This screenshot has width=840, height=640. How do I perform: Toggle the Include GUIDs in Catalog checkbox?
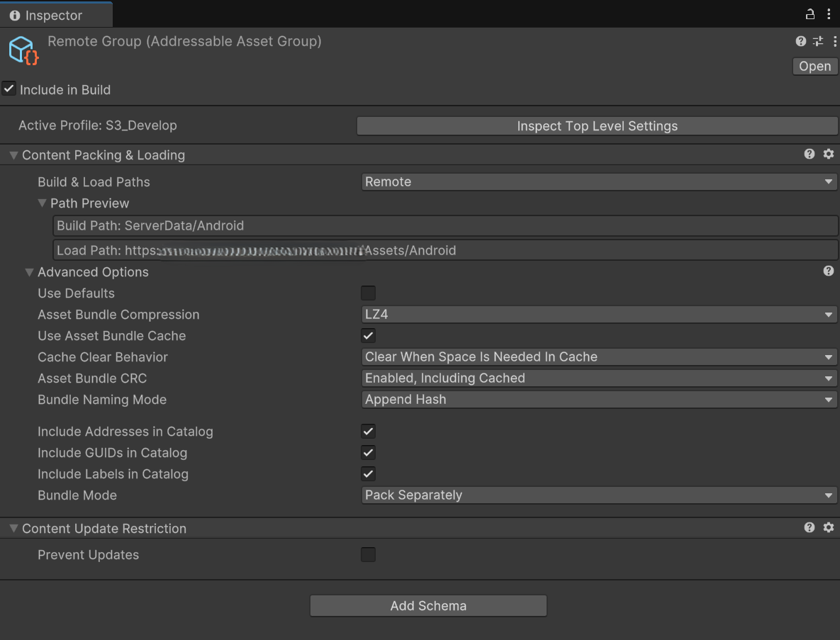tap(368, 453)
